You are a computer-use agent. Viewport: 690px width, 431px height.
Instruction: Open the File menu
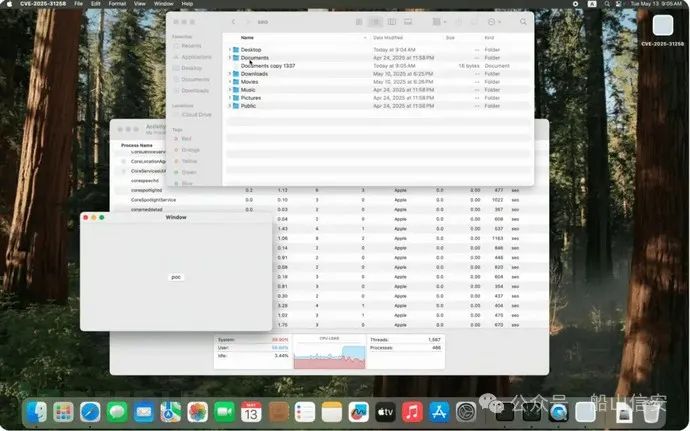point(78,4)
